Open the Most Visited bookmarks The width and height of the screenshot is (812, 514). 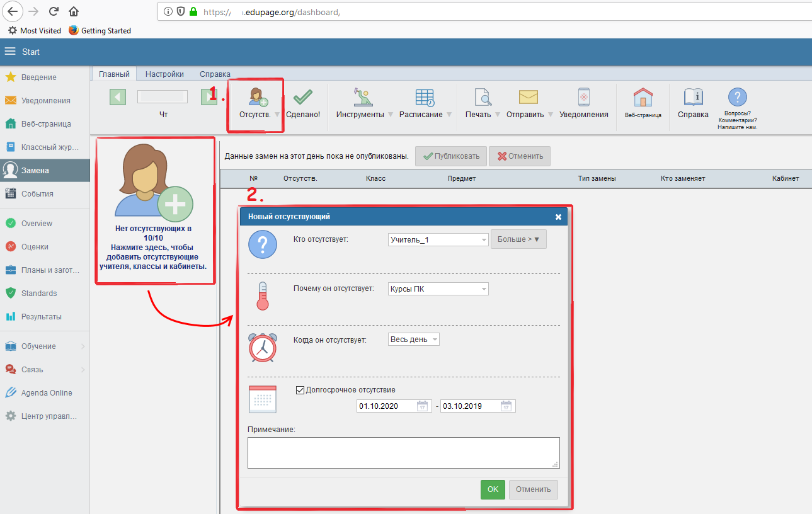click(x=35, y=30)
